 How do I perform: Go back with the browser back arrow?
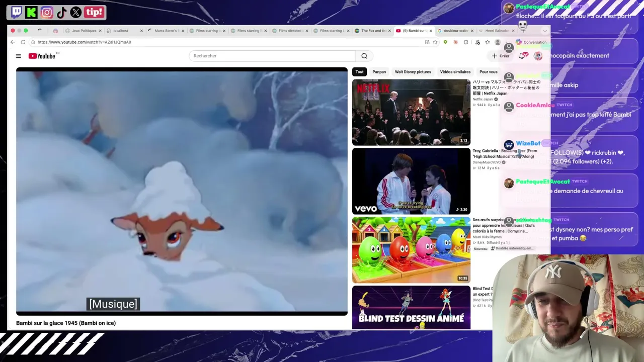13,42
